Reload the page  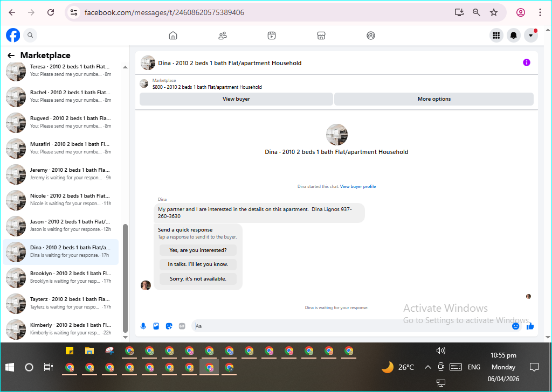point(51,13)
